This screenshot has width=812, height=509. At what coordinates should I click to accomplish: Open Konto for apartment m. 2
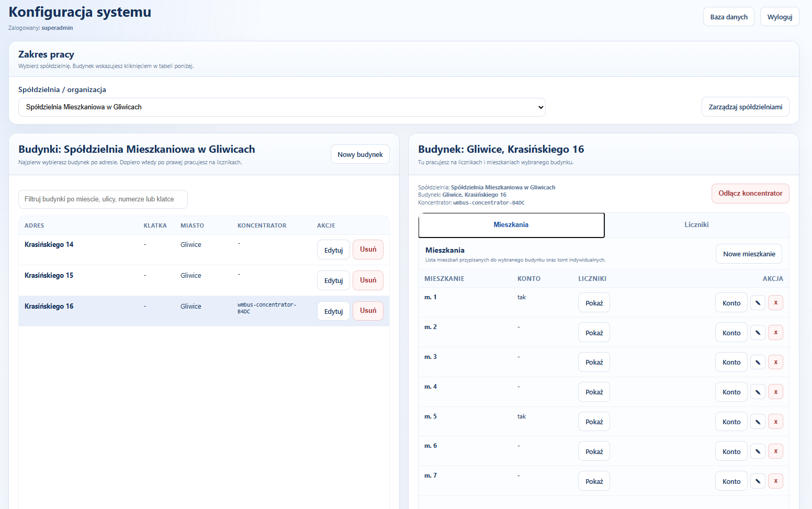[x=731, y=333]
